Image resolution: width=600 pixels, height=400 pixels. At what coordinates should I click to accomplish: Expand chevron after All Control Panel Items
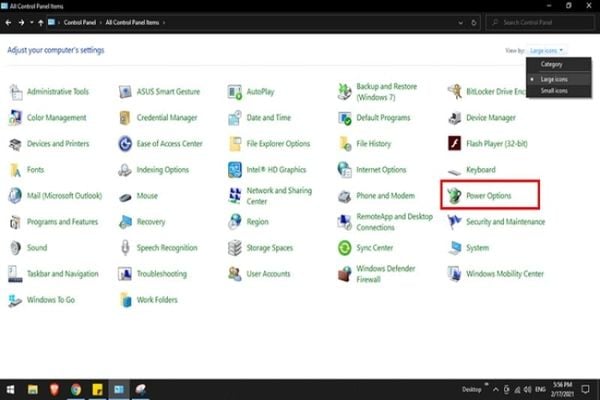[164, 23]
